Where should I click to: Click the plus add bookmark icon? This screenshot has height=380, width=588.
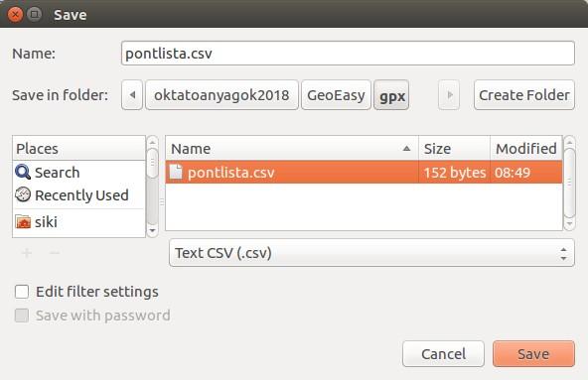[27, 253]
